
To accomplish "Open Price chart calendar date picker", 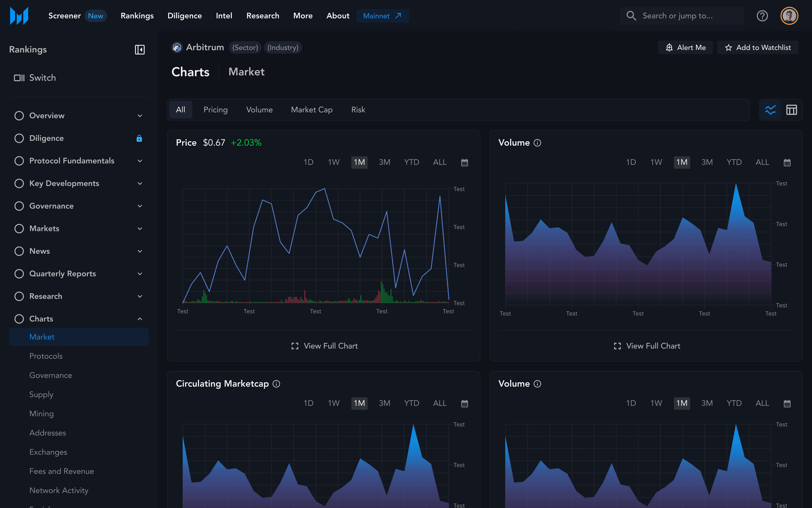I will coord(464,163).
